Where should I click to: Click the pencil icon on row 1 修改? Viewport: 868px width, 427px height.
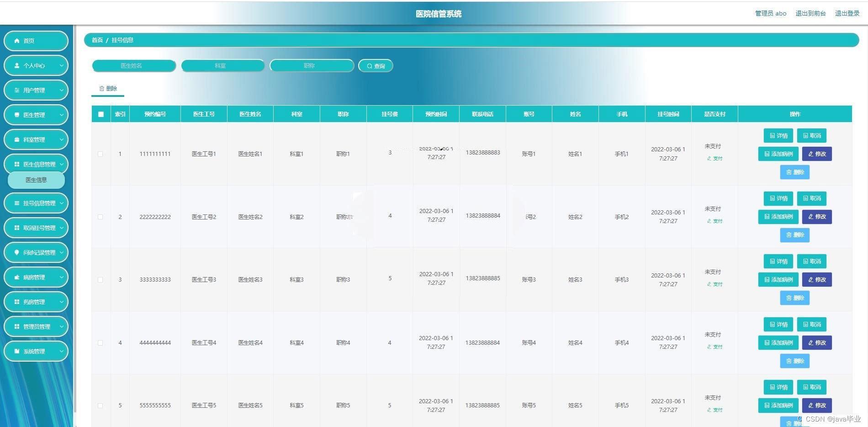click(x=811, y=154)
